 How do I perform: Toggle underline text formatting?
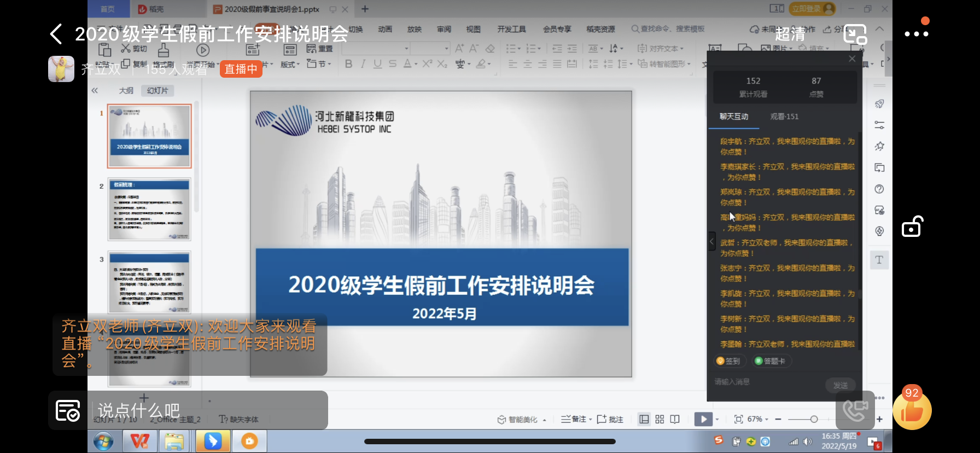click(377, 64)
